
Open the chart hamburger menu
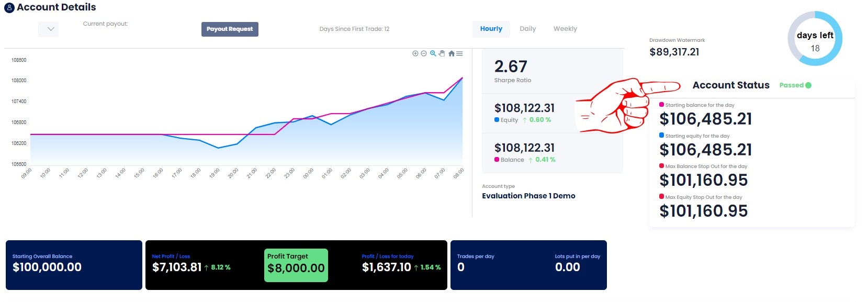tap(459, 53)
